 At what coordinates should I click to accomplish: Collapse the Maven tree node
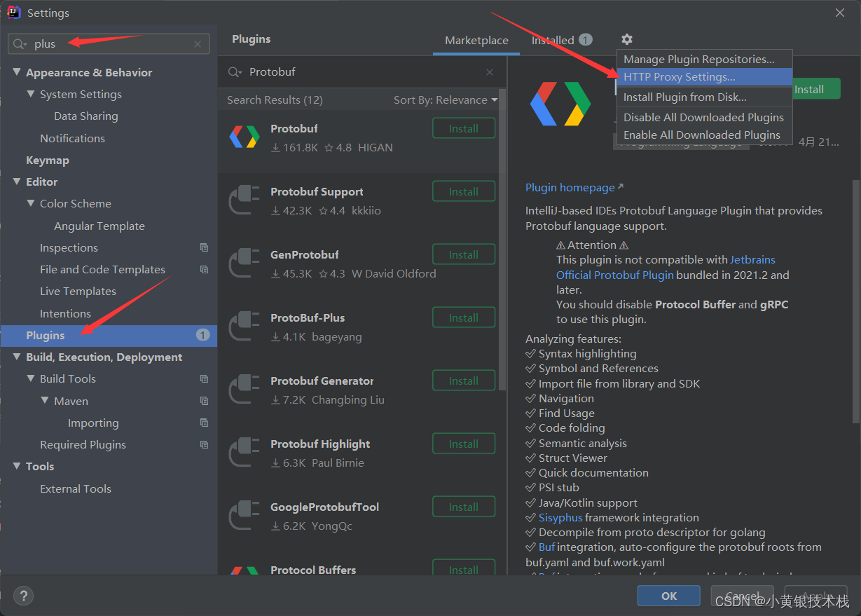tap(45, 401)
